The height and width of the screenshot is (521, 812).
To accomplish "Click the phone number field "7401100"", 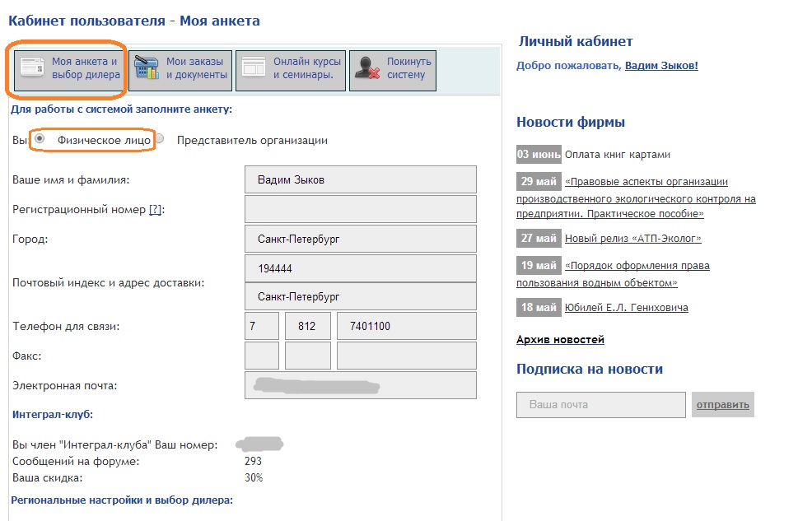I will [406, 327].
